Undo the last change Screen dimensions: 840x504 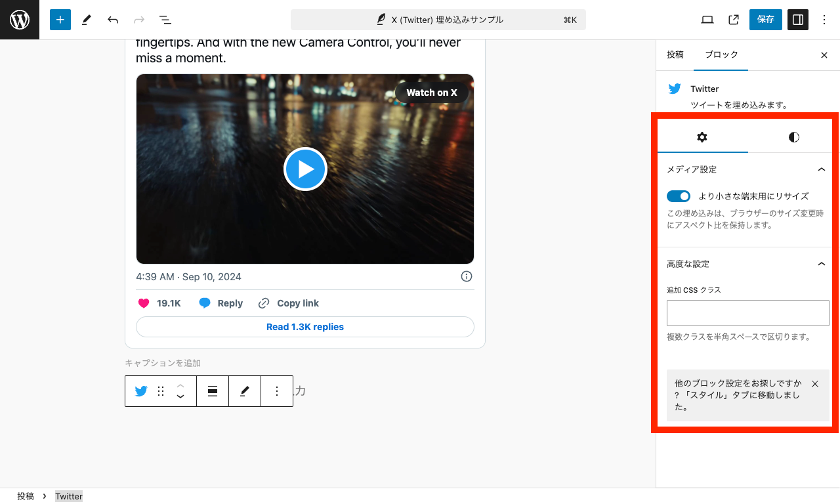113,20
